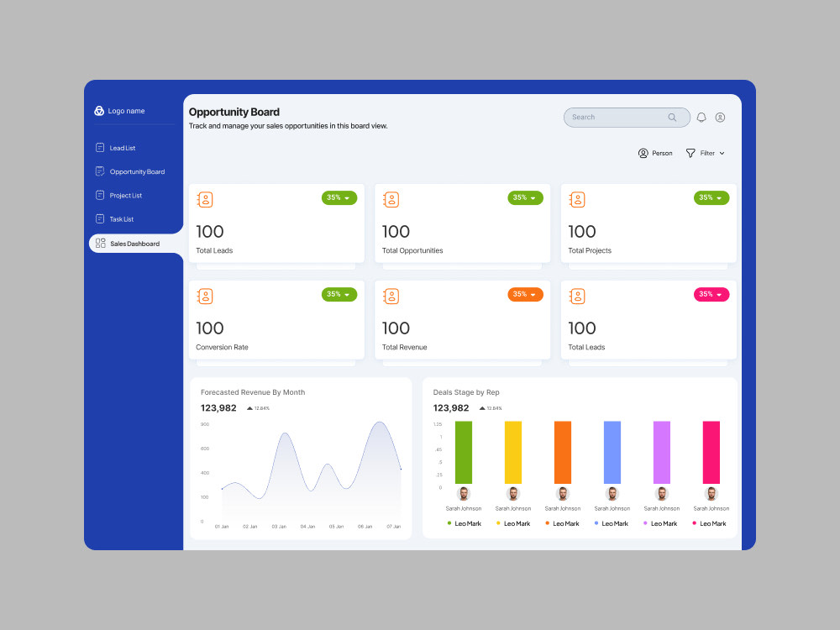The image size is (840, 630).
Task: Click avatar under the orange bar
Action: click(x=563, y=493)
